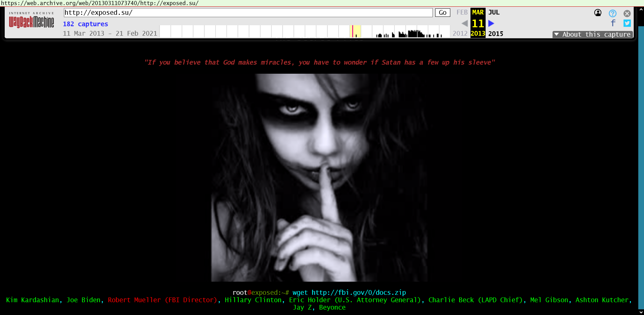Click the MAR current month label

[478, 12]
